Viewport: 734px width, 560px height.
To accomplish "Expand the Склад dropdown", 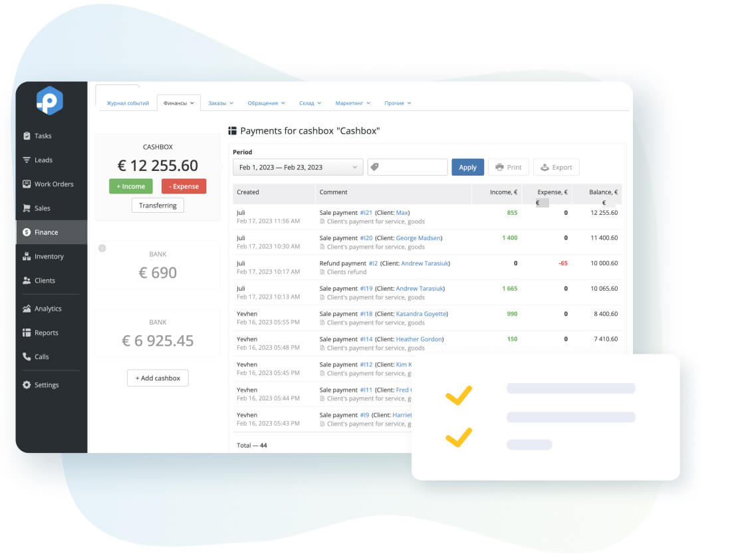I will tap(309, 103).
